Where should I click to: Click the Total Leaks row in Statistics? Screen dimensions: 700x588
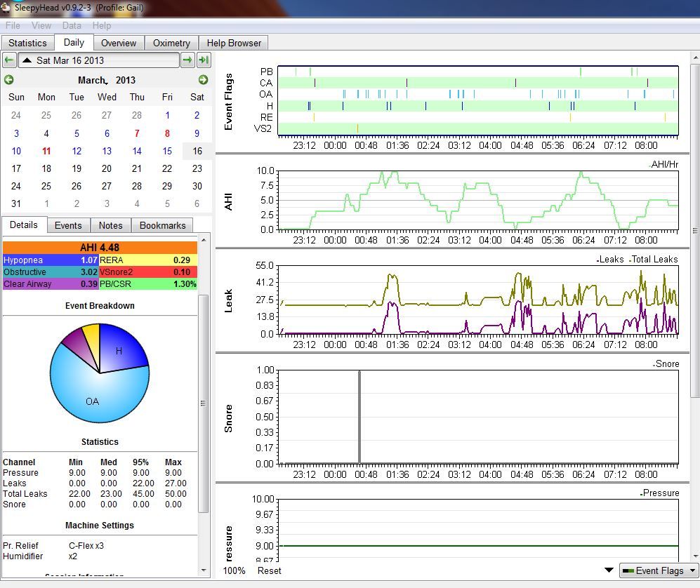[x=95, y=494]
